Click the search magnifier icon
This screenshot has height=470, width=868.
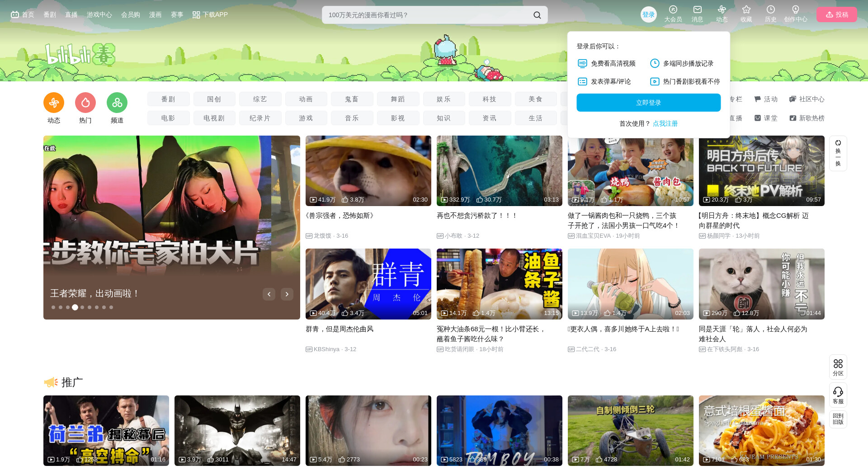537,15
